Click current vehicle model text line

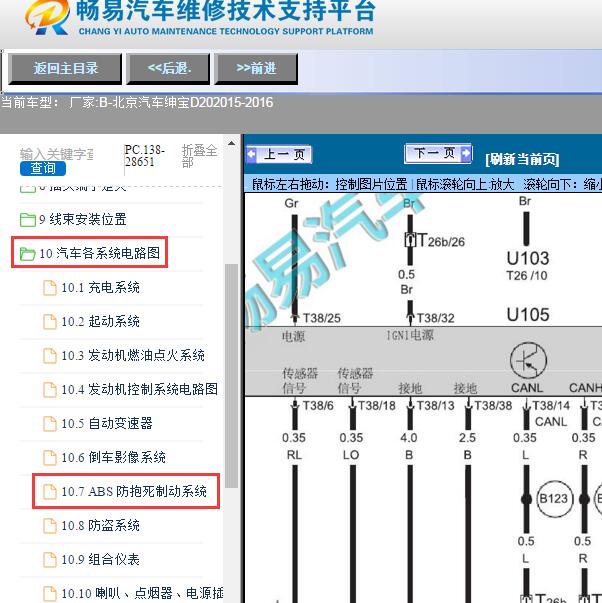click(137, 103)
